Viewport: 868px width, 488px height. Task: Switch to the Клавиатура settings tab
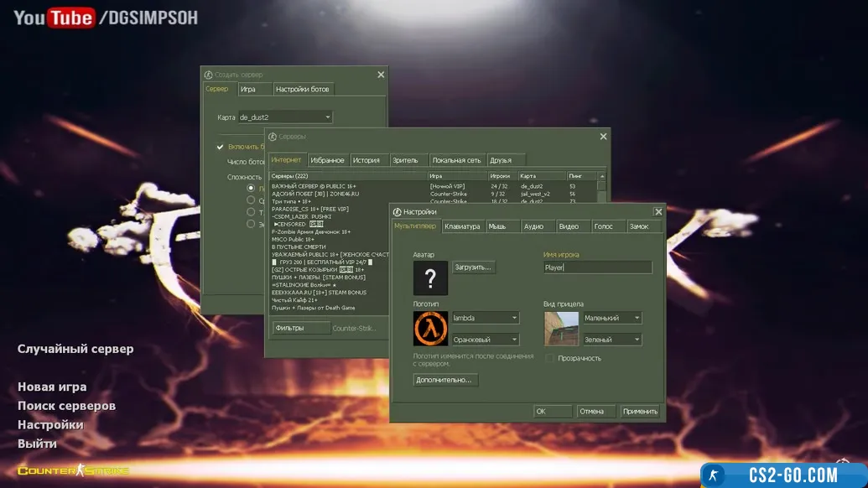pyautogui.click(x=462, y=226)
